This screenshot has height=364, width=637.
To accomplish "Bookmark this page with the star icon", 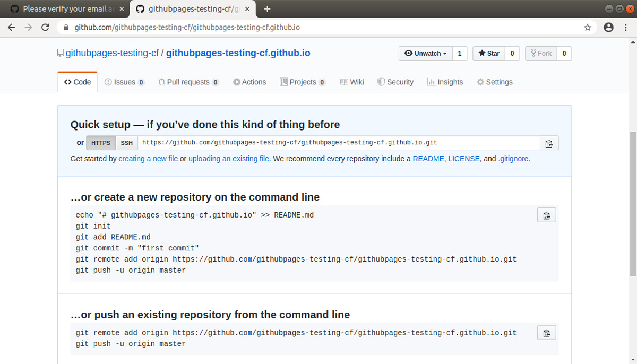I will coord(588,26).
